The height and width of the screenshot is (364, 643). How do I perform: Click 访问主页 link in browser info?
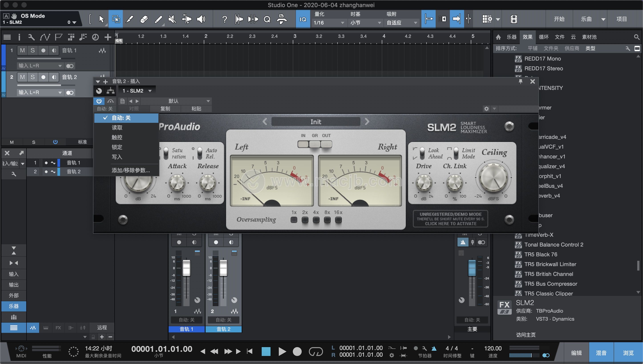pos(526,335)
